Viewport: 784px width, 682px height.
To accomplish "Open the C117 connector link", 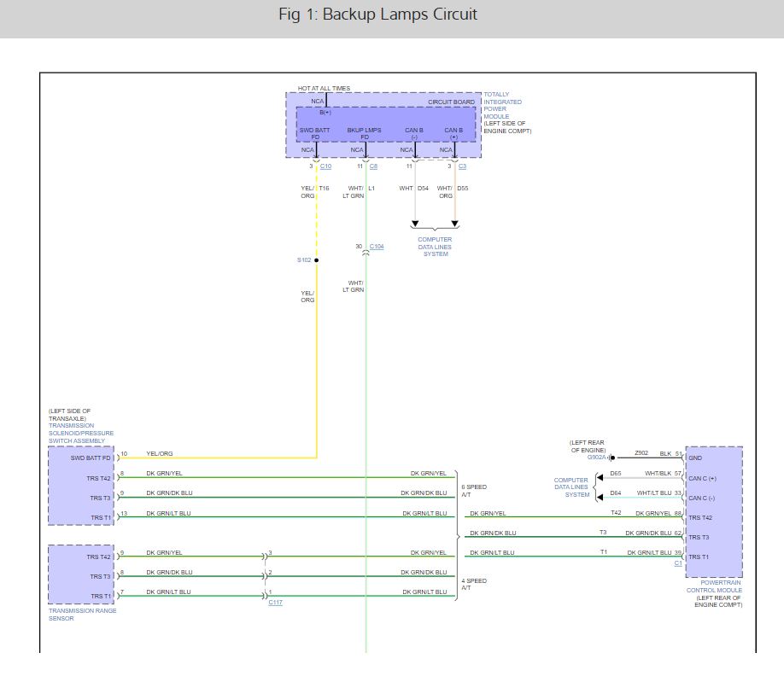I will (276, 603).
